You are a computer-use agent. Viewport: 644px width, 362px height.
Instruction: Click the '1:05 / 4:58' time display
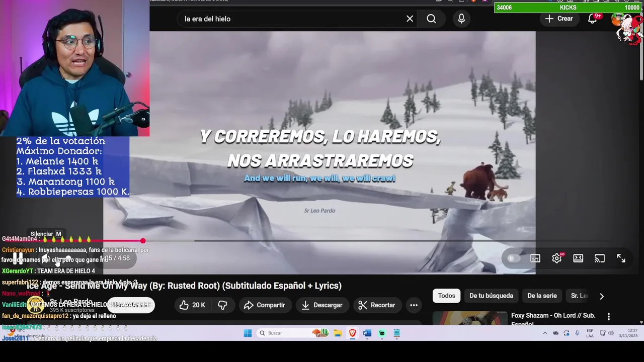coord(115,258)
